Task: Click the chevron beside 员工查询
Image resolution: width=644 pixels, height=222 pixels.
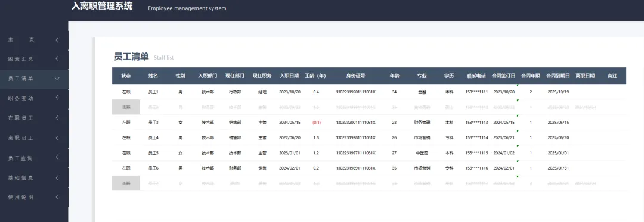Action: (x=57, y=157)
